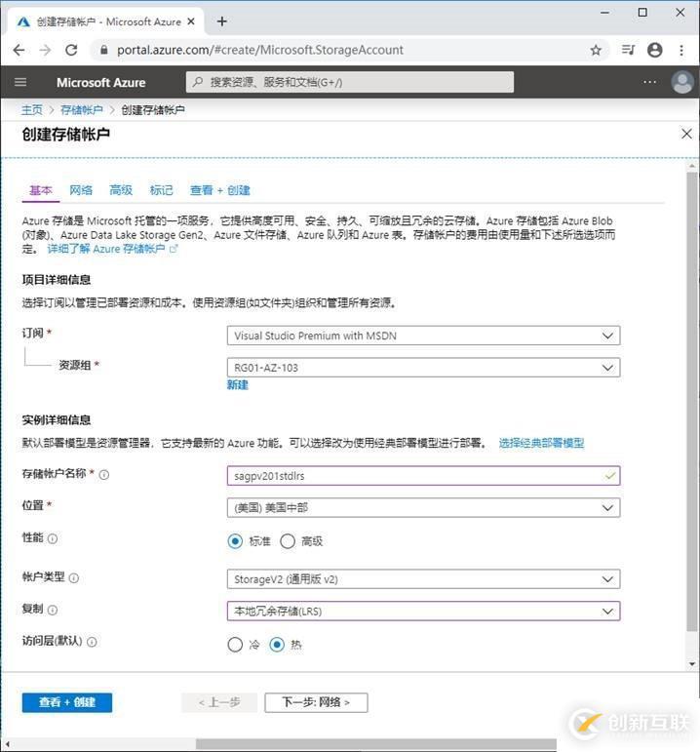This screenshot has height=752, width=700.
Task: Click the horizontal scrollbar at bottom
Action: pyautogui.click(x=376, y=744)
